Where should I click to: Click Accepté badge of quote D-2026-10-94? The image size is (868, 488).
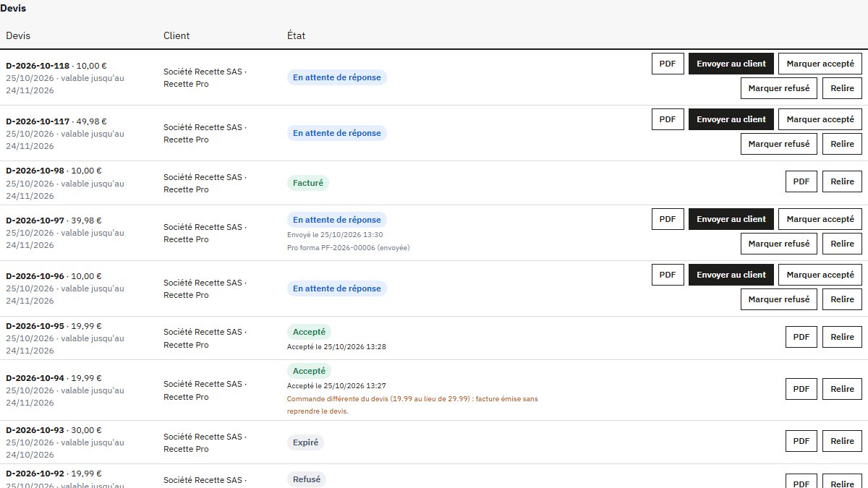click(309, 371)
